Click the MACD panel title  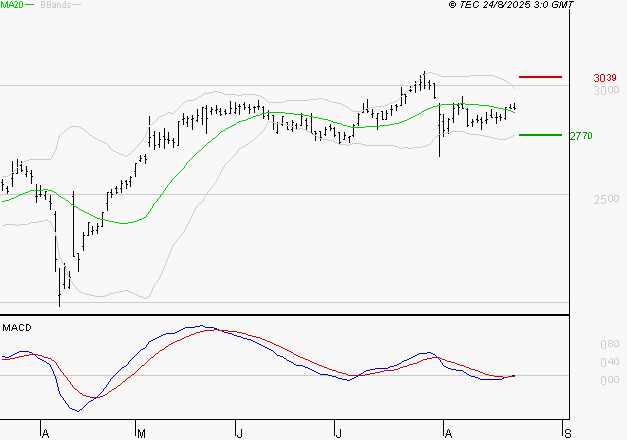[15, 327]
